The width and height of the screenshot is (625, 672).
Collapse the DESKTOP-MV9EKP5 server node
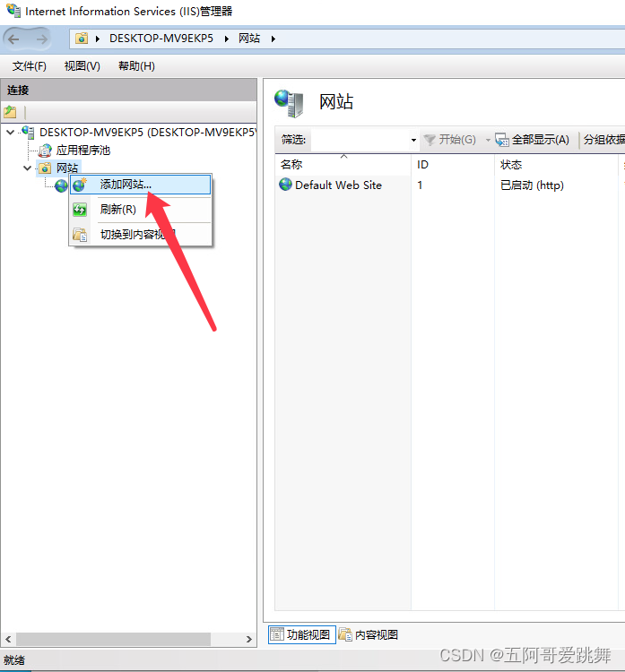[10, 133]
